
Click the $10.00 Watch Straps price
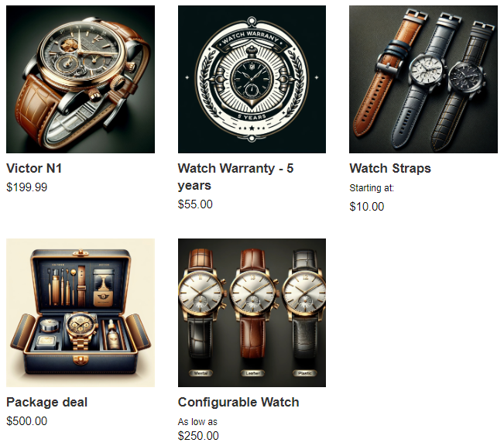(367, 207)
